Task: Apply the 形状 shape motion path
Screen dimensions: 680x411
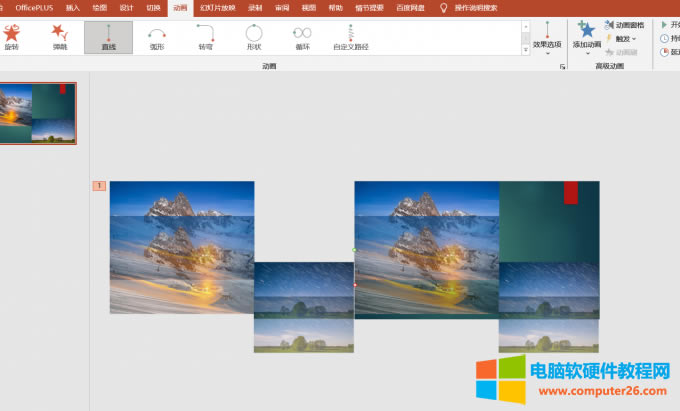Action: coord(254,36)
